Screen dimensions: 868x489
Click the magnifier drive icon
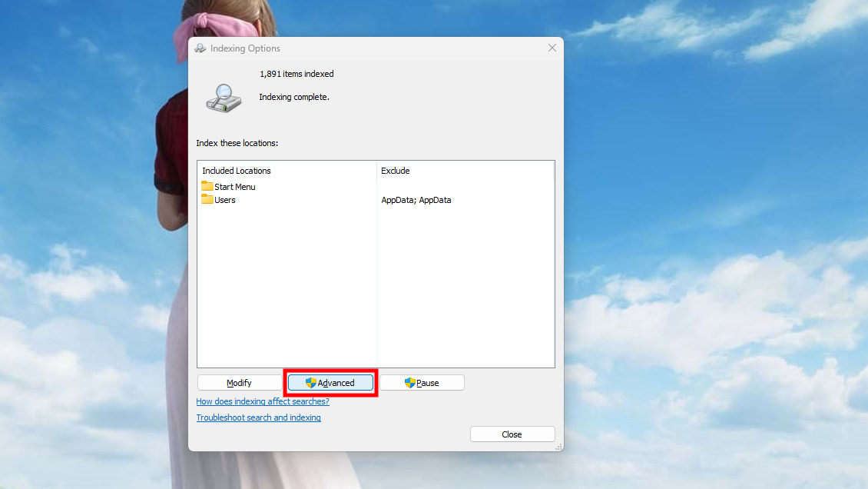click(x=224, y=98)
